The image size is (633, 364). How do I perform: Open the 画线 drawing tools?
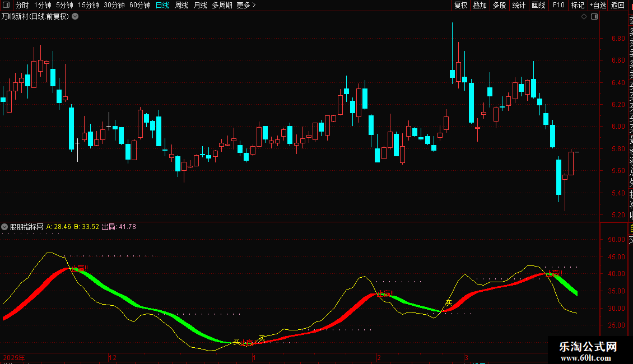click(x=538, y=5)
